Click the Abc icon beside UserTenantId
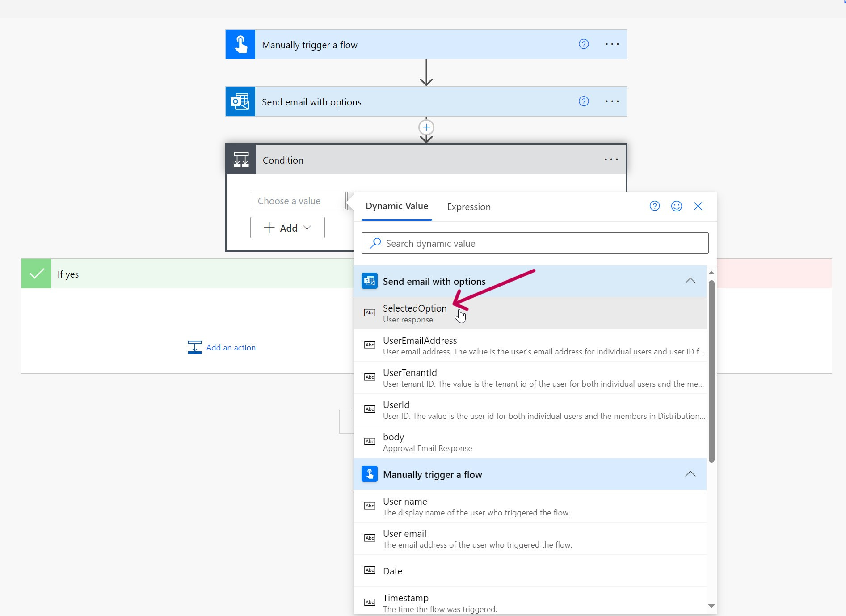846x616 pixels. tap(370, 377)
